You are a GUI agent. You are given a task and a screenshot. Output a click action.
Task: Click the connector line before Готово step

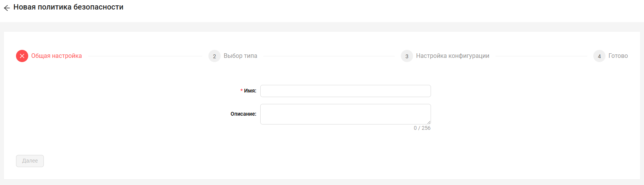[x=541, y=56]
